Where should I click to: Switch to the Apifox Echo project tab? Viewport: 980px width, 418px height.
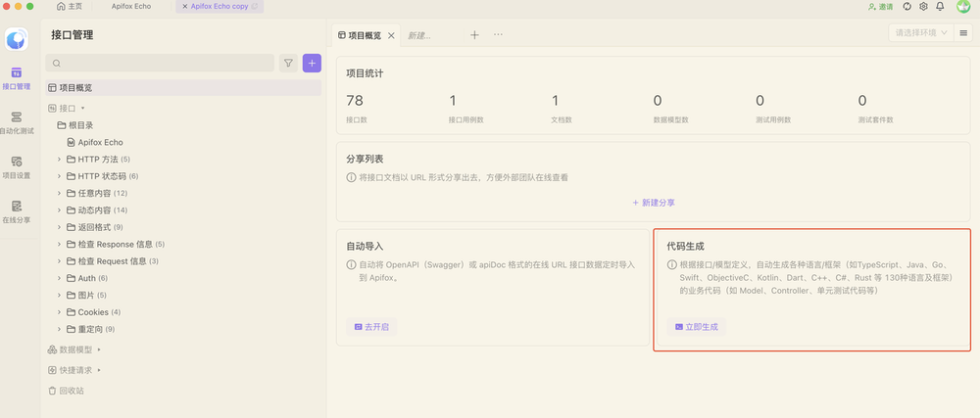(131, 6)
